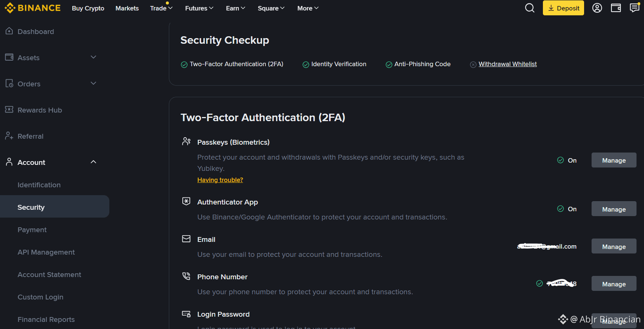The height and width of the screenshot is (329, 644).
Task: Open the Futures dropdown menu
Action: click(199, 8)
